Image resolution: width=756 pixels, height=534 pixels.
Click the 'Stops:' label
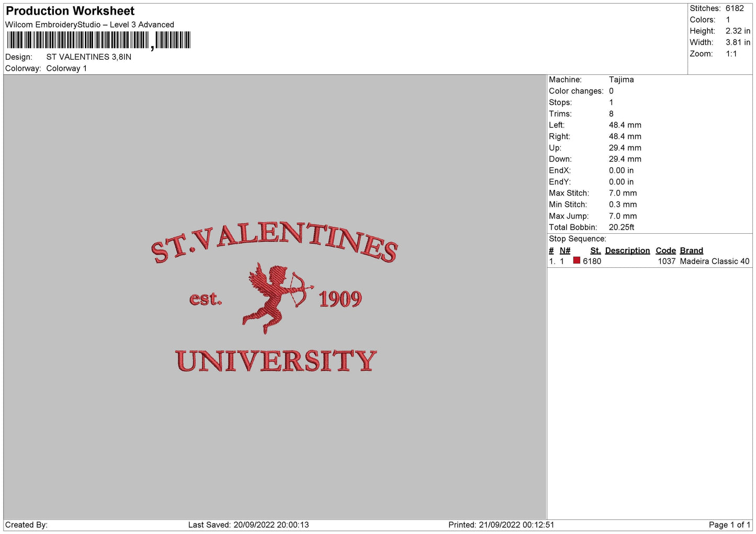pos(560,103)
